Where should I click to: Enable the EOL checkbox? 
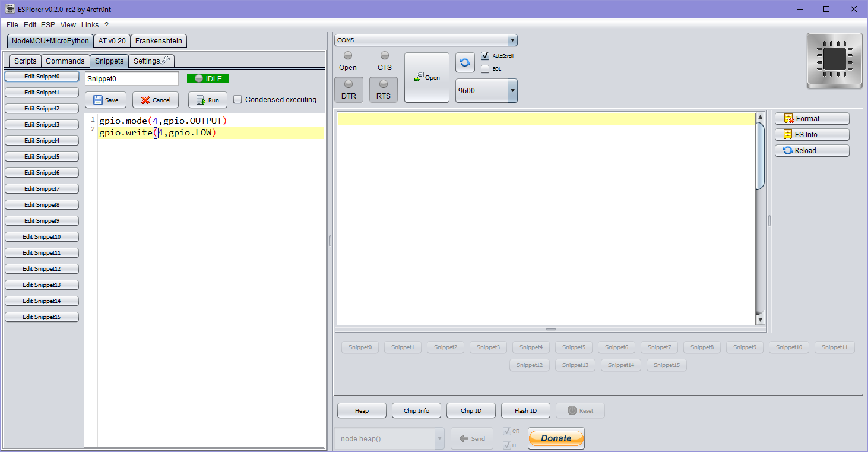coord(485,69)
